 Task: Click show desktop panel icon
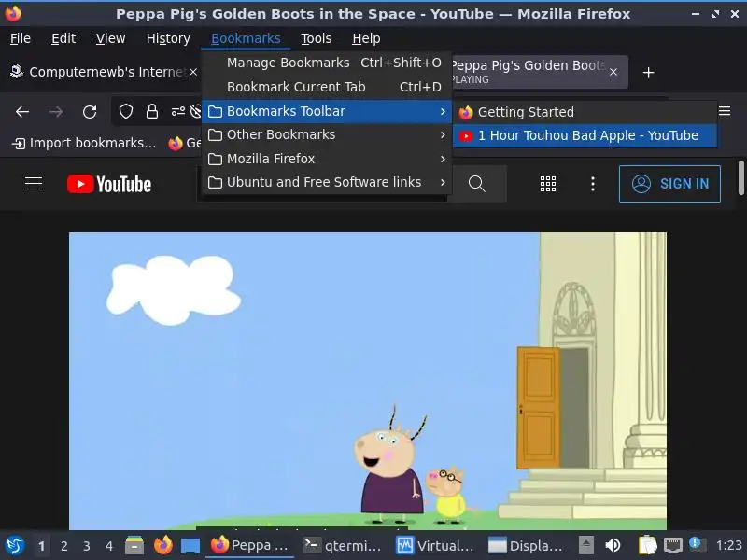click(x=190, y=546)
